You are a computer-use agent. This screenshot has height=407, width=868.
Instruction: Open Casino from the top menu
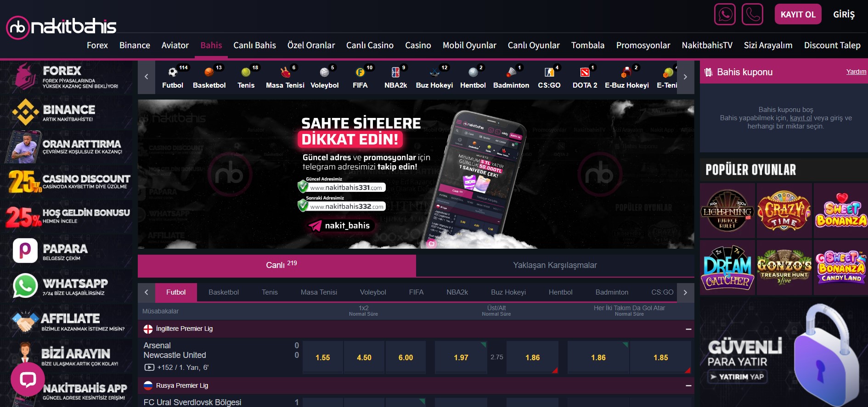tap(418, 45)
